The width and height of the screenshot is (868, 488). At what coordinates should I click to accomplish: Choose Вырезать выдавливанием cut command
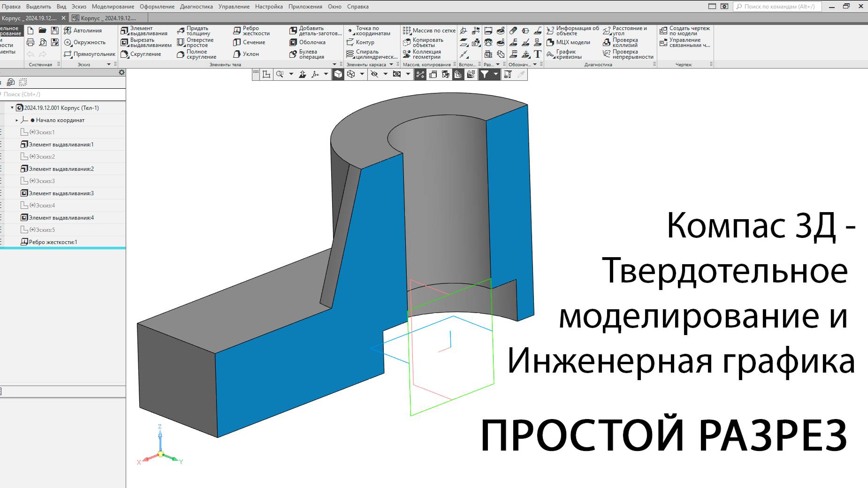[146, 43]
